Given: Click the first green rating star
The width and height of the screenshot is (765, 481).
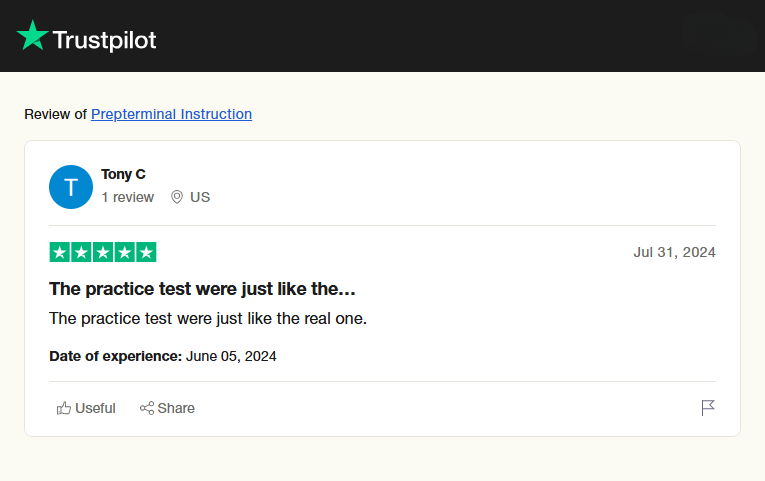Looking at the screenshot, I should (x=59, y=252).
